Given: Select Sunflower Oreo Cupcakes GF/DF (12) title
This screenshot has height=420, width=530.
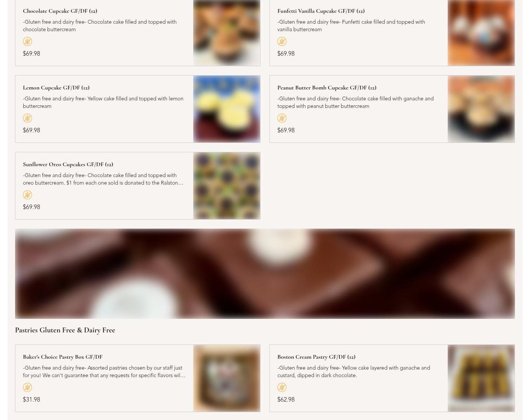Looking at the screenshot, I should click(x=68, y=164).
